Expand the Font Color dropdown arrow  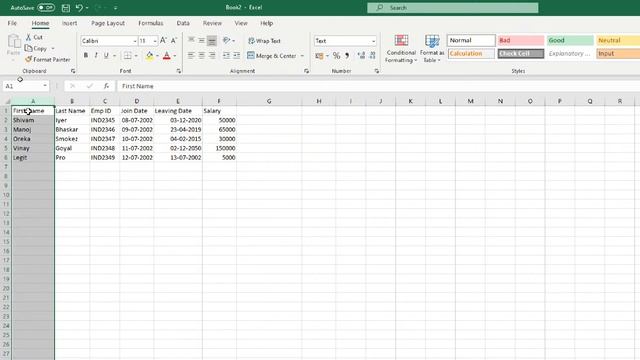pos(175,56)
